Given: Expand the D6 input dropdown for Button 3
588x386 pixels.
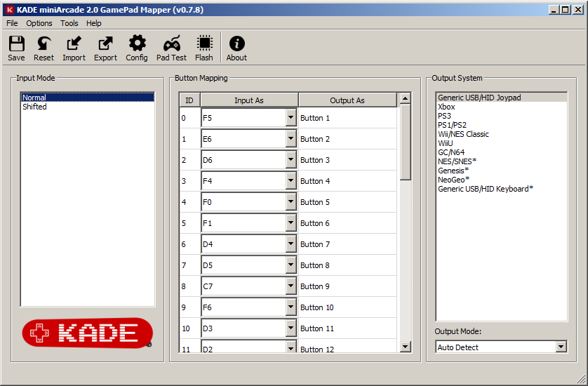Looking at the screenshot, I should tap(290, 160).
